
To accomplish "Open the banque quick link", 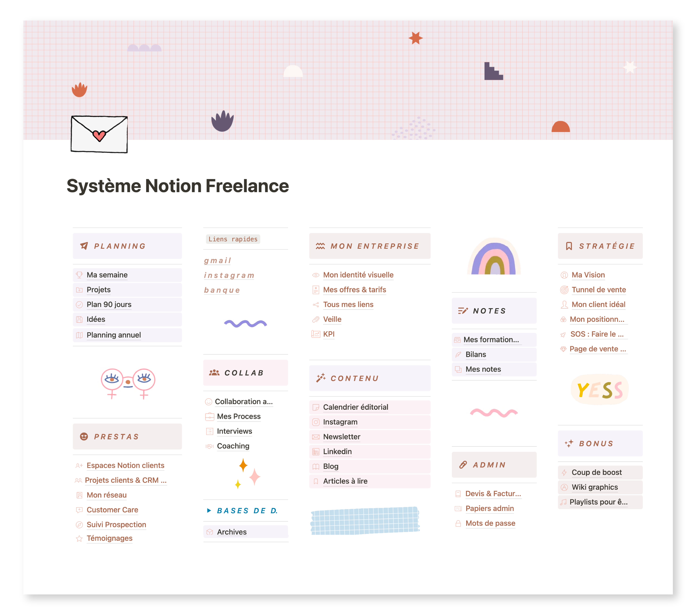I will click(222, 290).
